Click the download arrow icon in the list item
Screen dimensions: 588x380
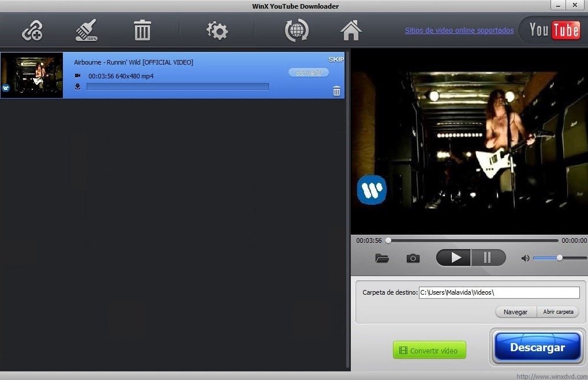point(78,86)
